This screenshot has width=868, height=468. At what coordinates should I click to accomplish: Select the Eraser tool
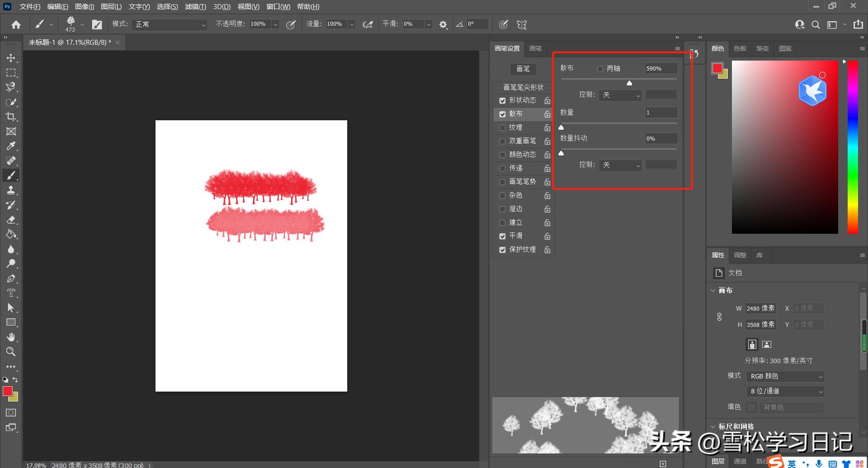pyautogui.click(x=11, y=220)
